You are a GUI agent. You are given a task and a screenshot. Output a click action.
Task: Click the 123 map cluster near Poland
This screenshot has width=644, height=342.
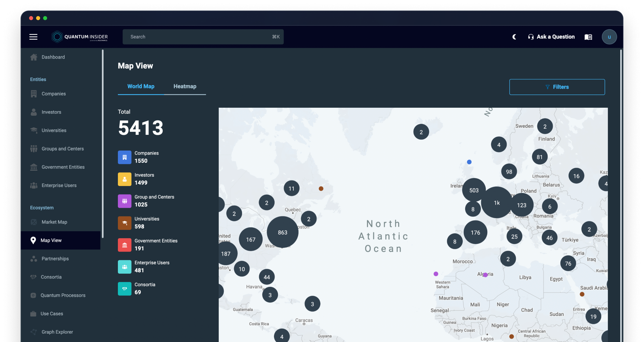(x=522, y=205)
